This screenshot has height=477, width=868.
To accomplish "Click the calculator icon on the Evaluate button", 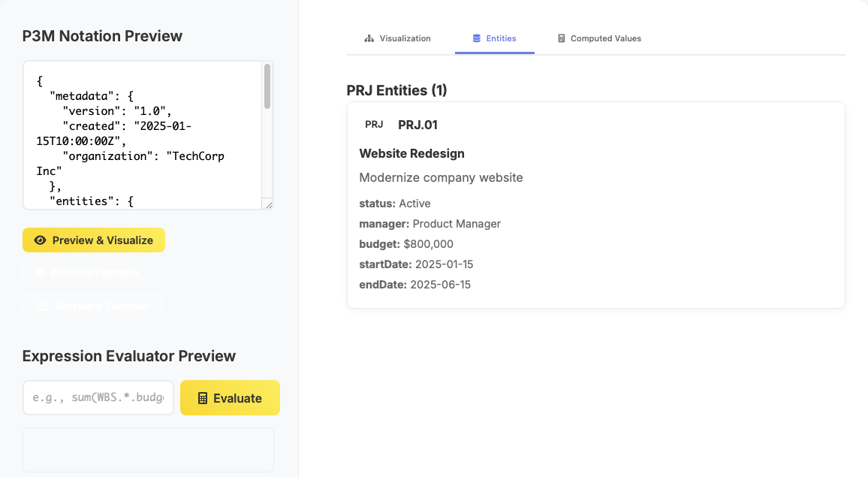I will click(x=200, y=397).
